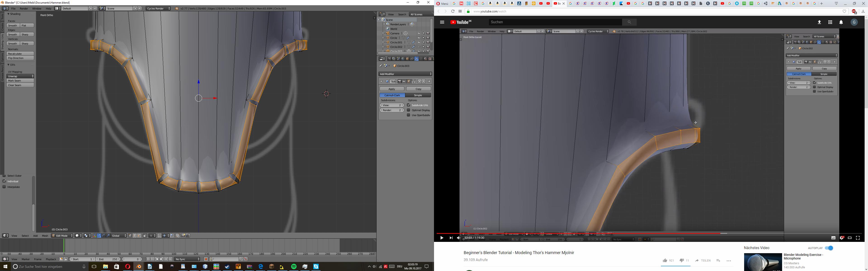Viewport: 868px width, 271px height.
Task: Open Spotify from the taskbar
Action: point(294,267)
